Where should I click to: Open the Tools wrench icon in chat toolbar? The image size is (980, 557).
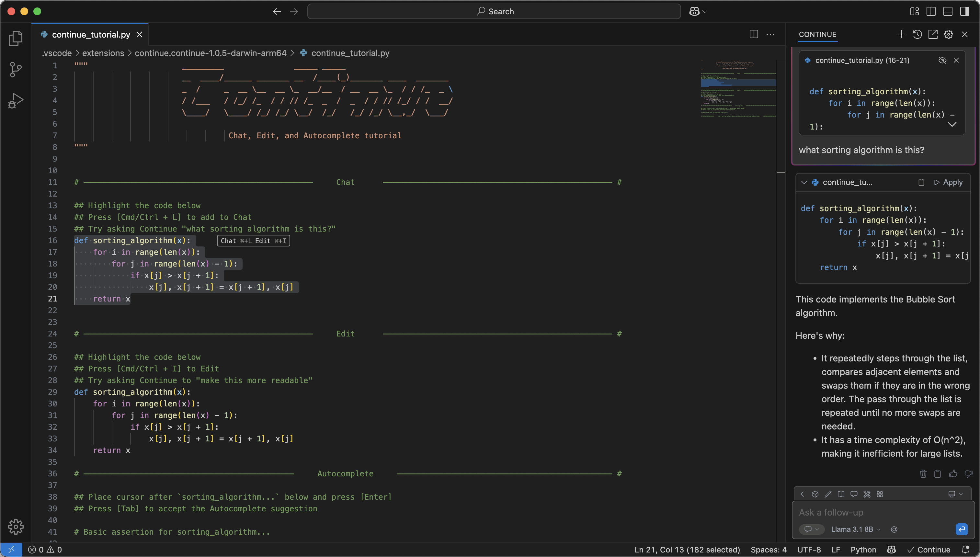click(867, 494)
